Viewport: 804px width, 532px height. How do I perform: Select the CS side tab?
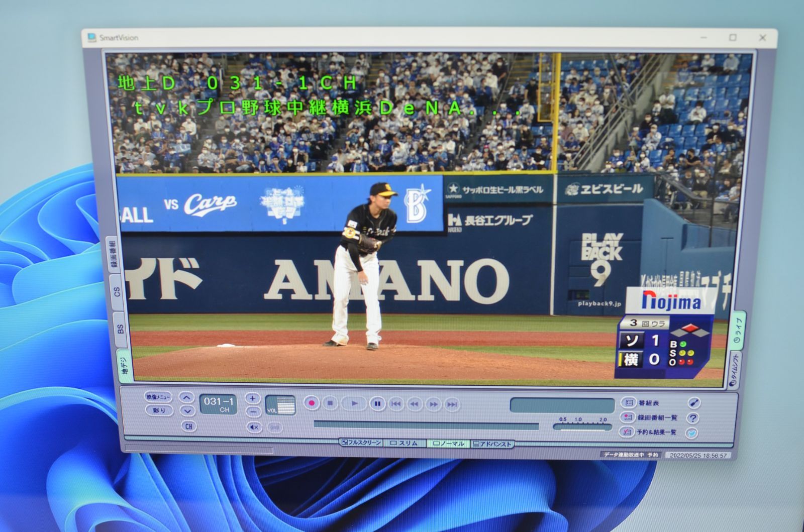pyautogui.click(x=117, y=292)
